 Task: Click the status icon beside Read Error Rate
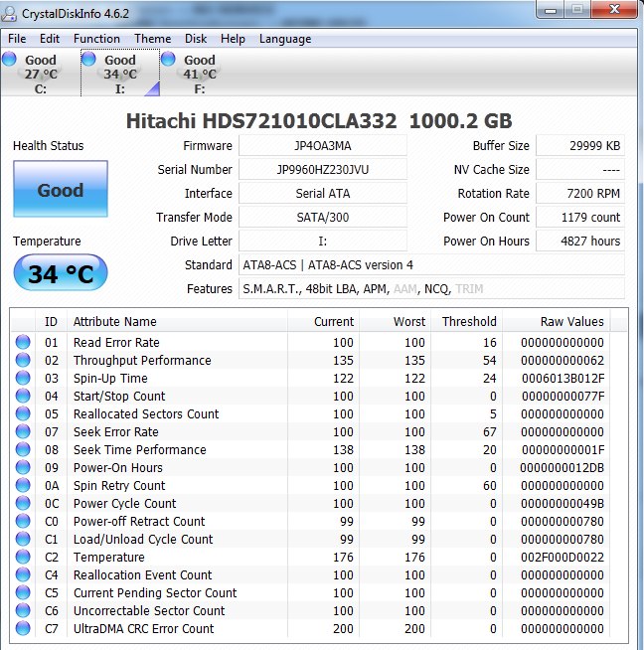point(23,342)
